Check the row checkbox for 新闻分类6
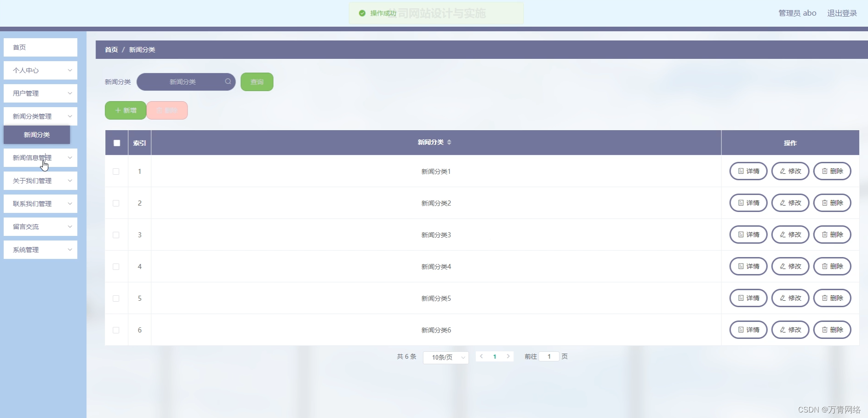Screen dimensions: 868x418 (x=116, y=330)
